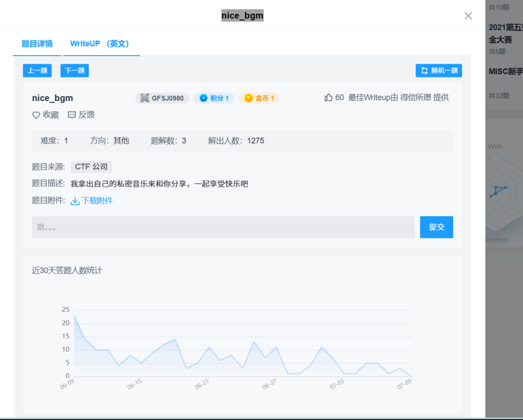Switch to the 题目详情 tab
The height and width of the screenshot is (420, 523).
[37, 44]
